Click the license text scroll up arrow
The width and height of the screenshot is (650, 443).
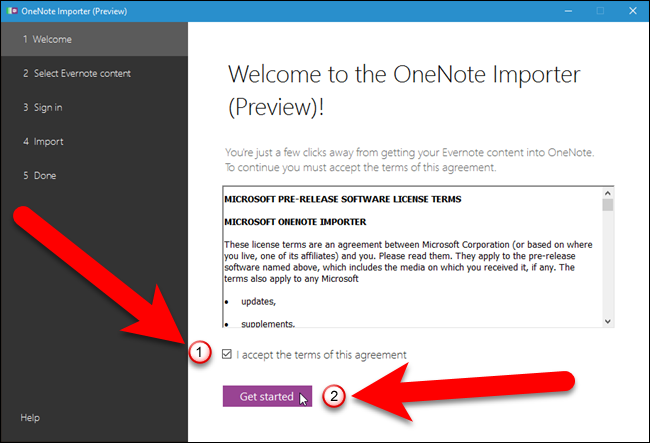[x=608, y=193]
